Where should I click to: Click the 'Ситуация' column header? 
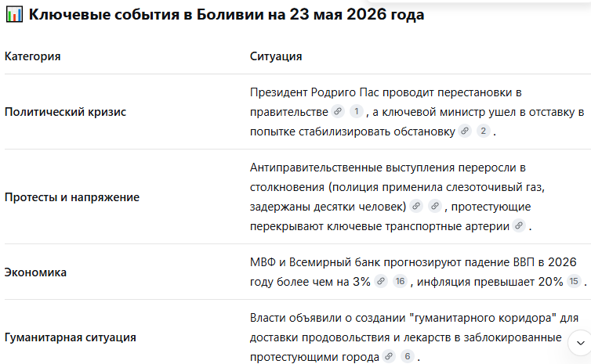coord(276,56)
